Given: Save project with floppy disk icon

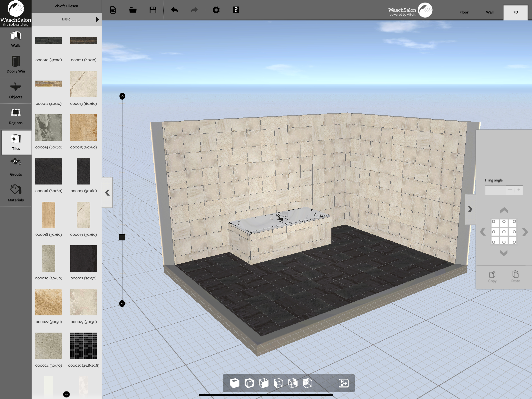Looking at the screenshot, I should 153,10.
